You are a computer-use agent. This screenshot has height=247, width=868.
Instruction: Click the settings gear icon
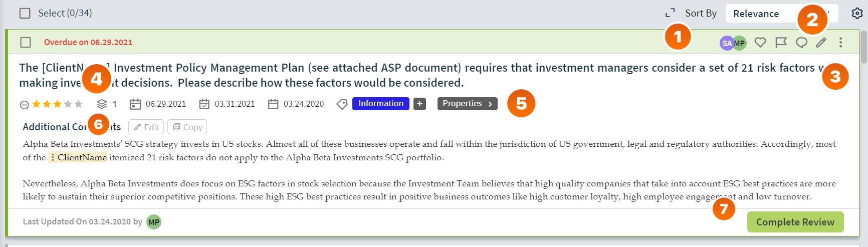857,14
